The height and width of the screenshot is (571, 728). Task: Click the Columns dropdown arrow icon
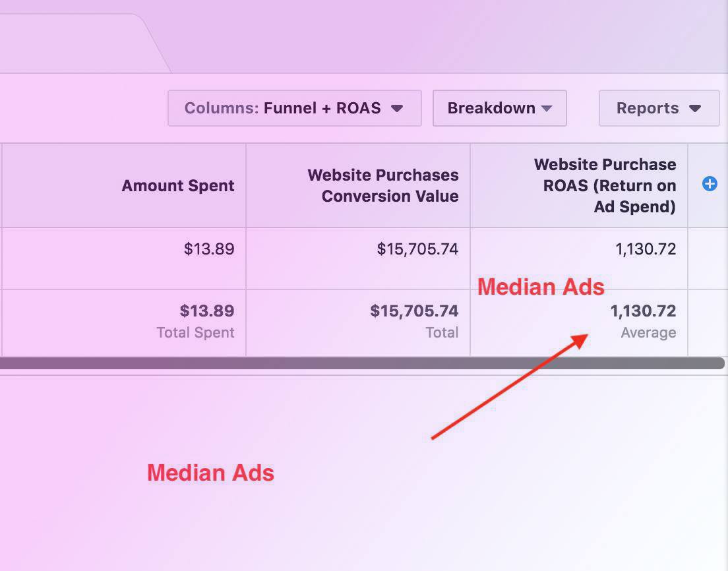397,109
